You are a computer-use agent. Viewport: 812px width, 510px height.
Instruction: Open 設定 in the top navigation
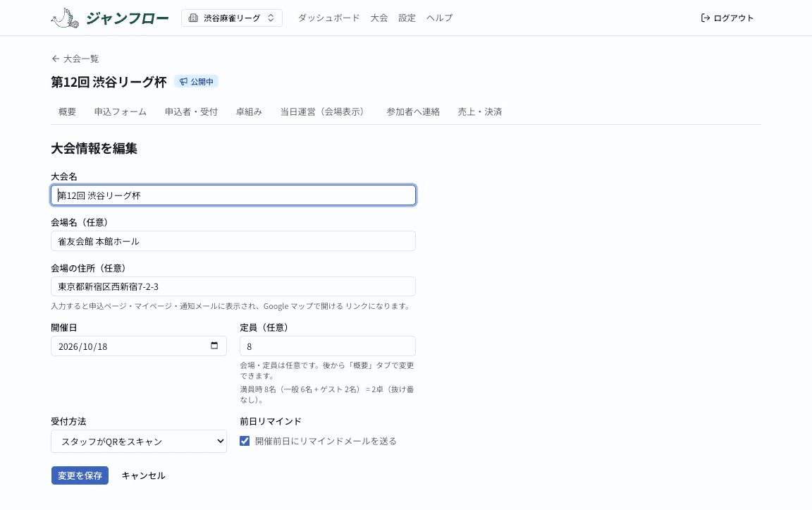coord(407,18)
